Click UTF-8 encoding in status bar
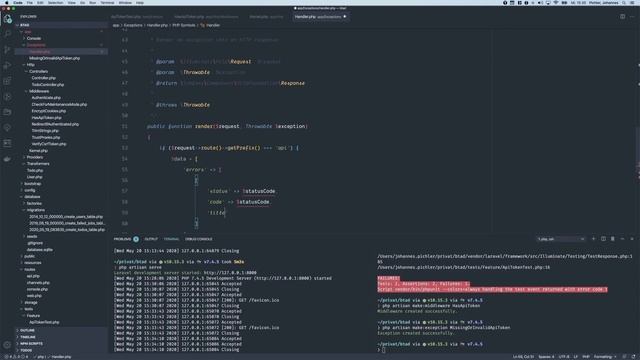This screenshot has width=640, height=360. pos(564,357)
